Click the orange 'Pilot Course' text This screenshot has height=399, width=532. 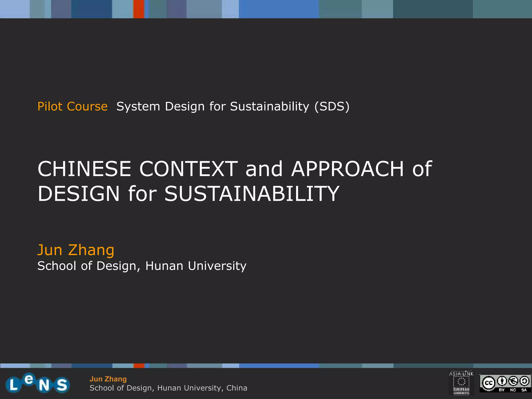(72, 107)
